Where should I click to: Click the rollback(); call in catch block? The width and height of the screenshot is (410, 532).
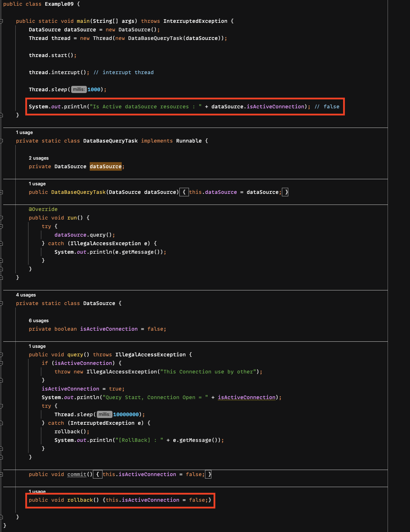pyautogui.click(x=72, y=432)
